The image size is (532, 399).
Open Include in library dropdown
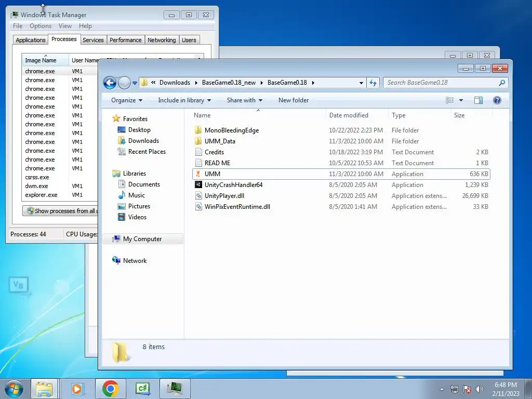click(184, 100)
